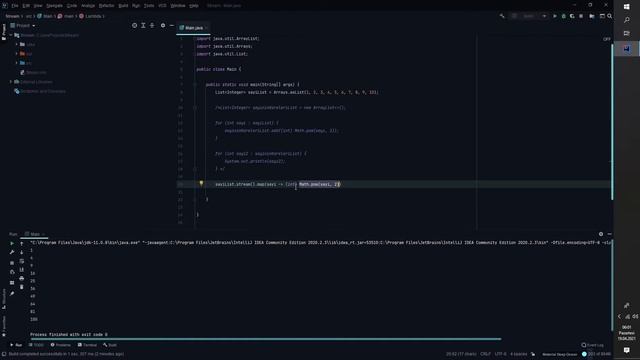Image resolution: width=640 pixels, height=360 pixels.
Task: Open the Project Structure icon in toolbar
Action: (x=592, y=16)
